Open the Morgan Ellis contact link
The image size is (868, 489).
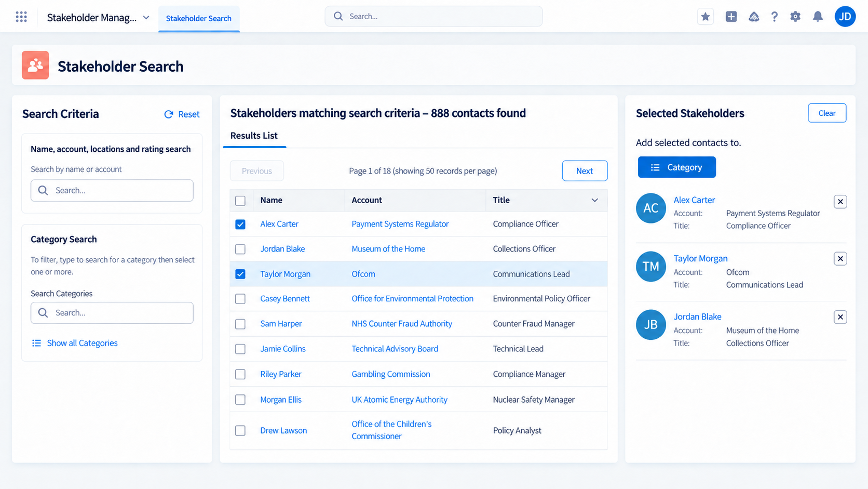pyautogui.click(x=281, y=400)
